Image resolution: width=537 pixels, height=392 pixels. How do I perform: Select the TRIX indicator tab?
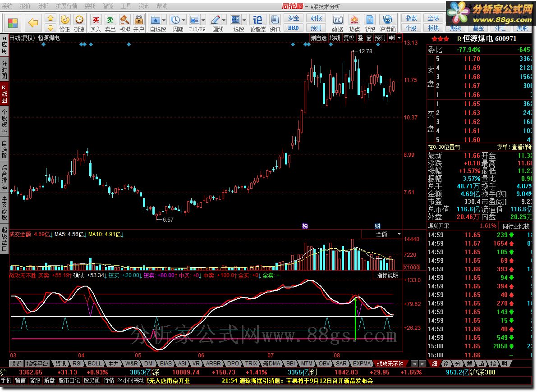point(251,364)
